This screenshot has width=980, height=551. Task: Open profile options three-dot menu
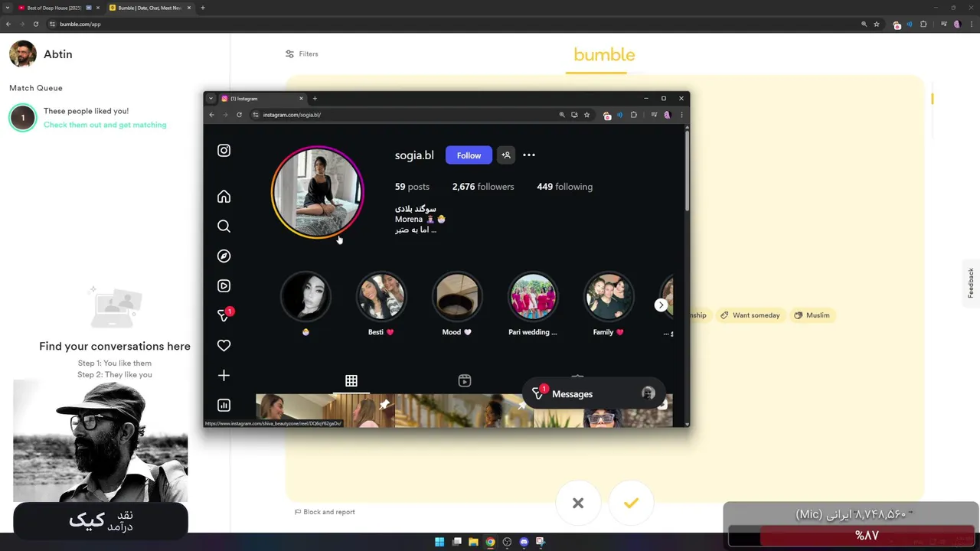pos(529,155)
